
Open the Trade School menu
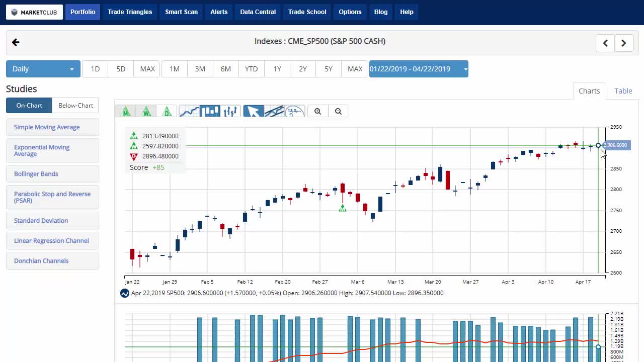pyautogui.click(x=307, y=12)
